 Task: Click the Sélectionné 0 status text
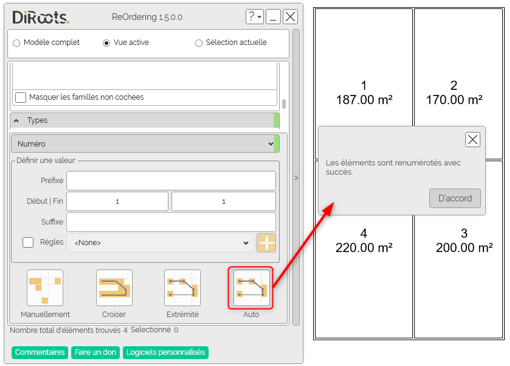pos(154,330)
